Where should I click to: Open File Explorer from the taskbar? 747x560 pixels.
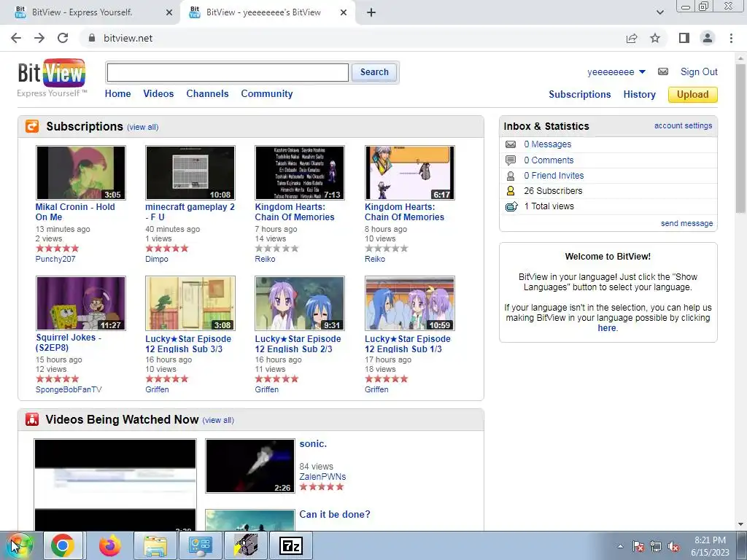[156, 545]
